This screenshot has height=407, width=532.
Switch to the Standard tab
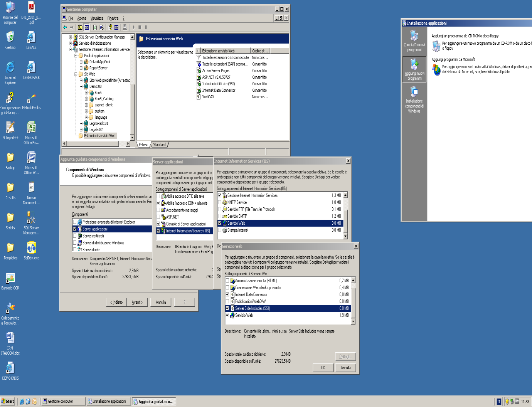(159, 145)
